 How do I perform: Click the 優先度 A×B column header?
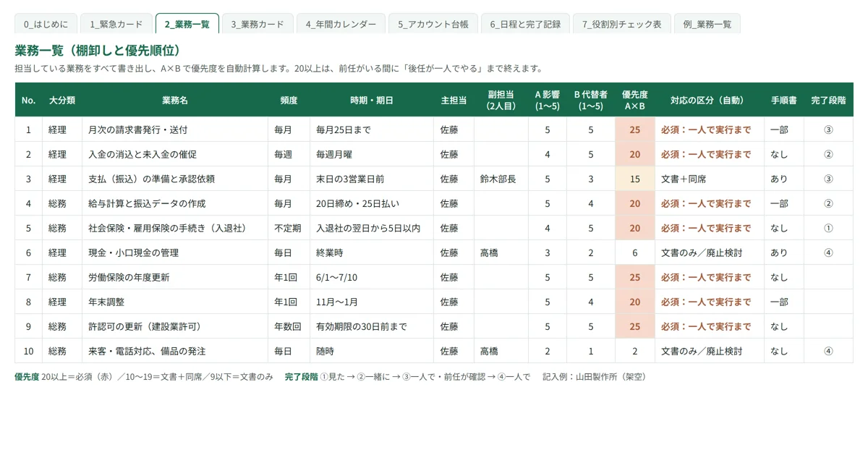pos(635,100)
